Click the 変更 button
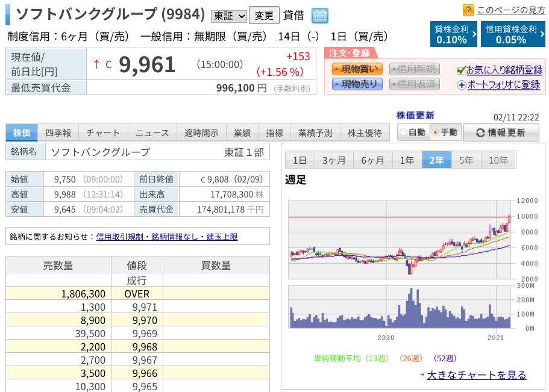Image resolution: width=549 pixels, height=392 pixels. (264, 16)
